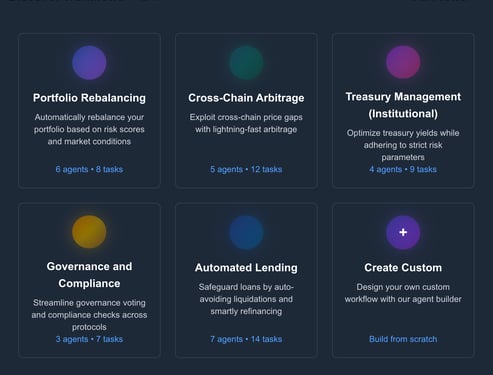
Task: Open the Portfolio Rebalancing template title
Action: (x=89, y=98)
